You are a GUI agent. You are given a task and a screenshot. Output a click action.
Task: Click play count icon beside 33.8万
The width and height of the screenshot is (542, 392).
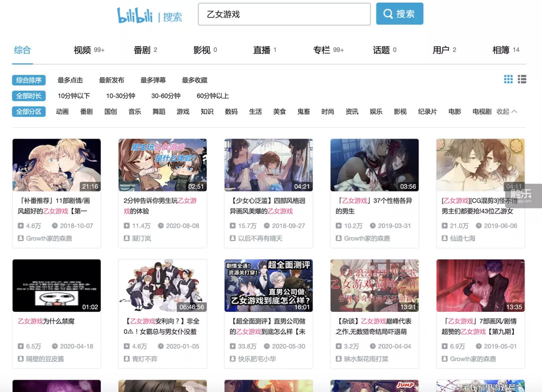[x=233, y=346]
